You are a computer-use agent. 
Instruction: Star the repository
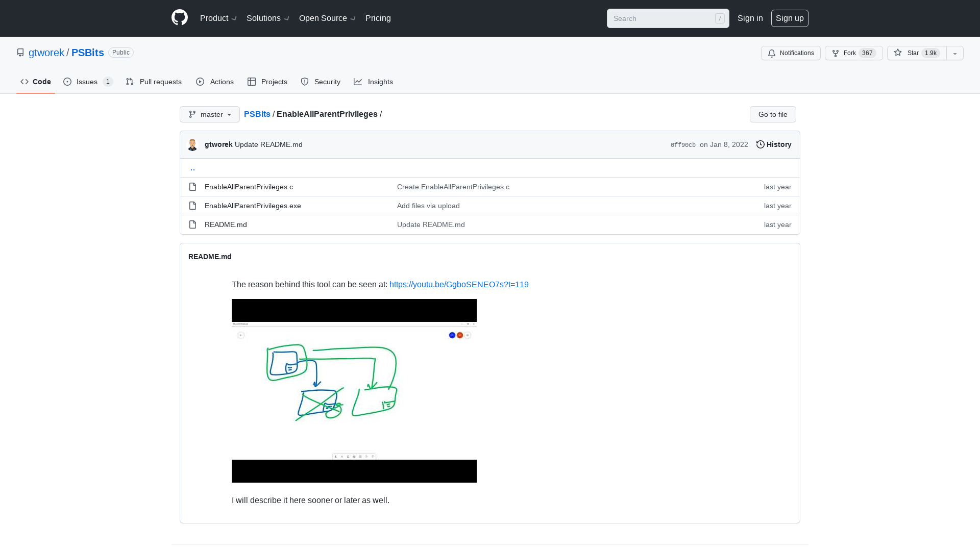(x=917, y=53)
